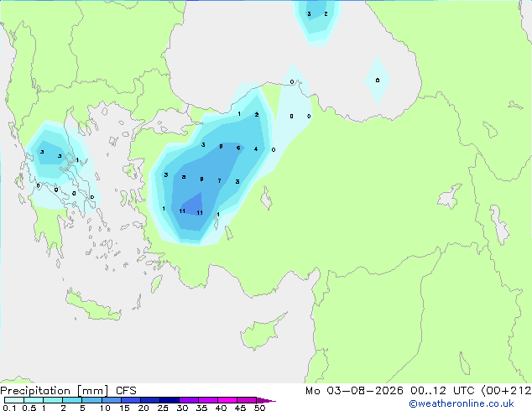Viewport: 532px width, 411px height.
Task: Select the 35–40 mm legend swatch
Action: [x=207, y=400]
